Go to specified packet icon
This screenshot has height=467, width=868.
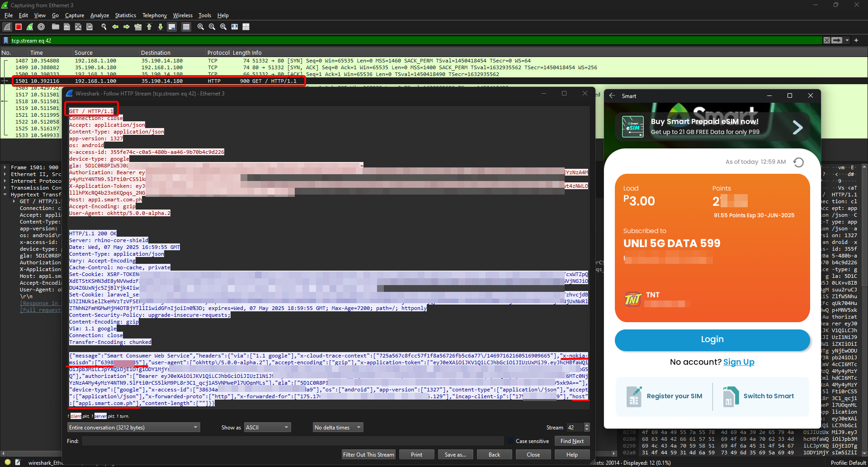[x=138, y=27]
